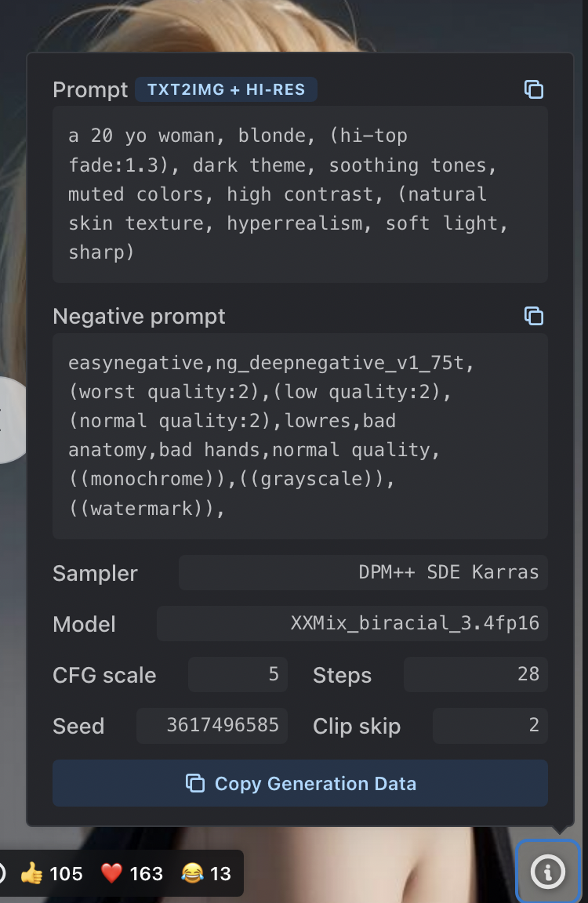Click the info icon button
This screenshot has height=903, width=588.
pyautogui.click(x=548, y=872)
